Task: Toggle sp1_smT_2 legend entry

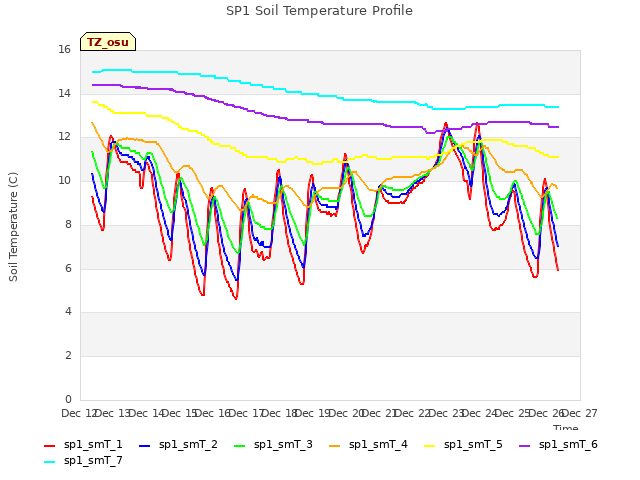Action: [178, 444]
